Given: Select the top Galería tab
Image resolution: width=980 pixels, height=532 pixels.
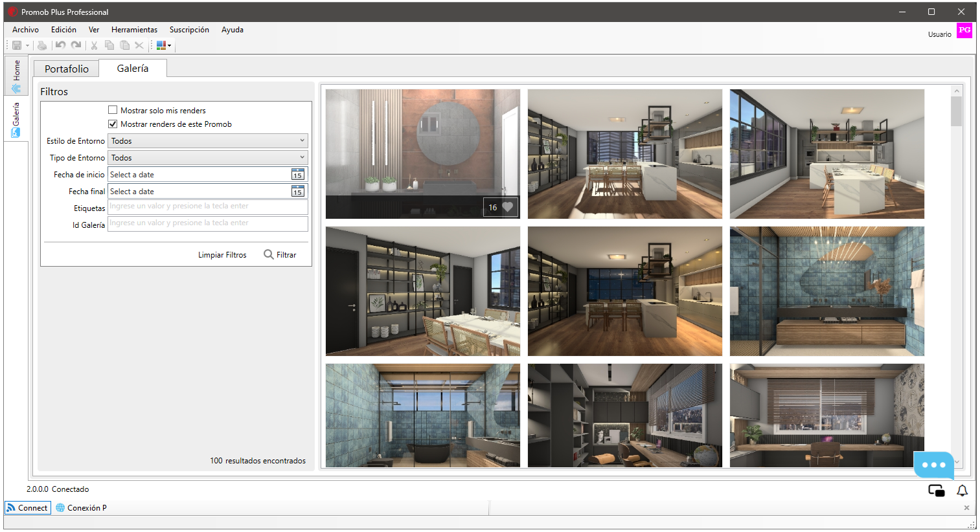Looking at the screenshot, I should click(x=133, y=68).
